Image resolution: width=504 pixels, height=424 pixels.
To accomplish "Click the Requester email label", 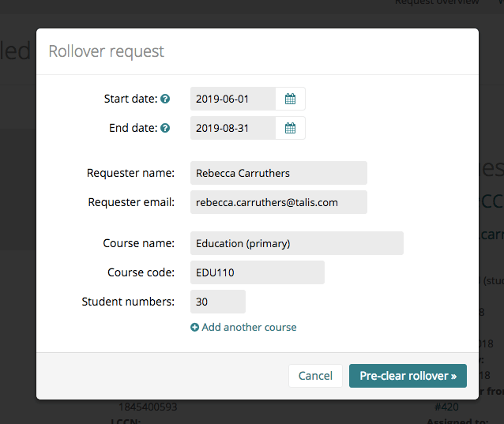I will (x=131, y=202).
